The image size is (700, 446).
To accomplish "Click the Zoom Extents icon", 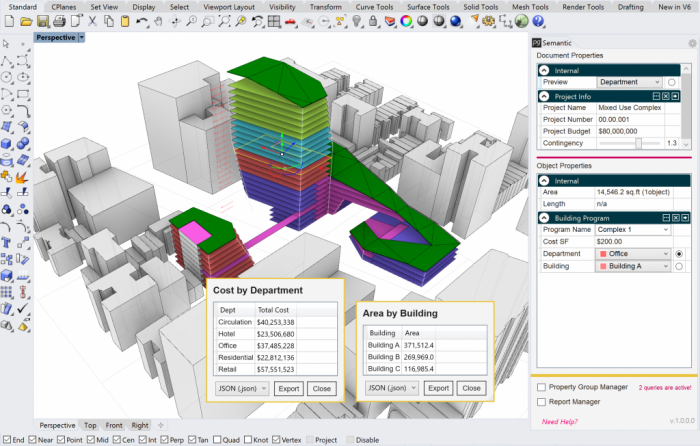I will (x=225, y=21).
